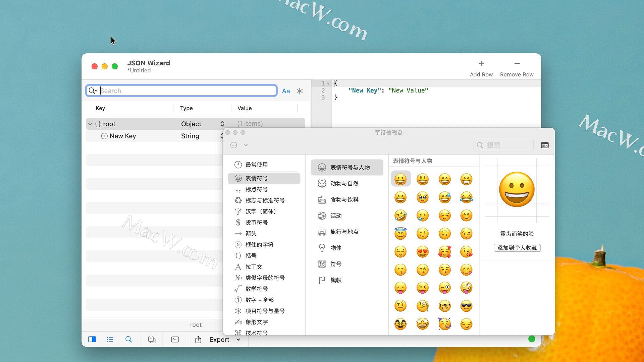This screenshot has height=362, width=644.
Task: Toggle case-sensitive Aa search option
Action: [x=286, y=91]
